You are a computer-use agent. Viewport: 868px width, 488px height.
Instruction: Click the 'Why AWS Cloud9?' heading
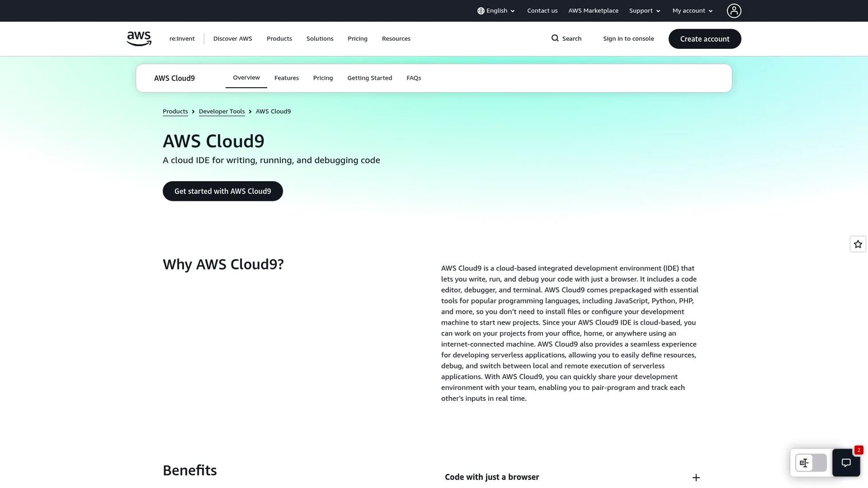click(224, 264)
